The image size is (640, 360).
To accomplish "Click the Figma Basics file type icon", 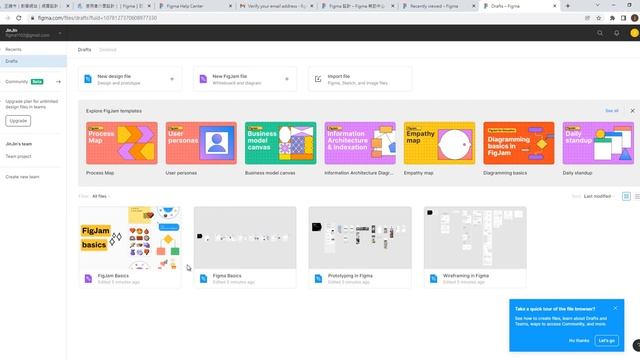I will click(203, 279).
